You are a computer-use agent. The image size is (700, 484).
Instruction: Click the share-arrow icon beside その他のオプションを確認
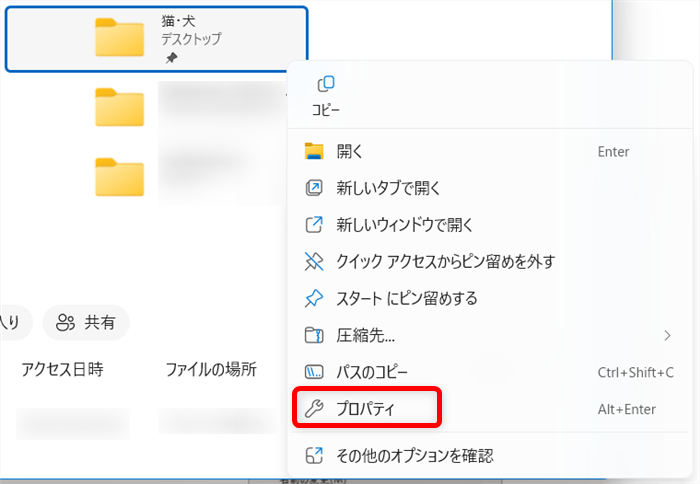point(314,455)
